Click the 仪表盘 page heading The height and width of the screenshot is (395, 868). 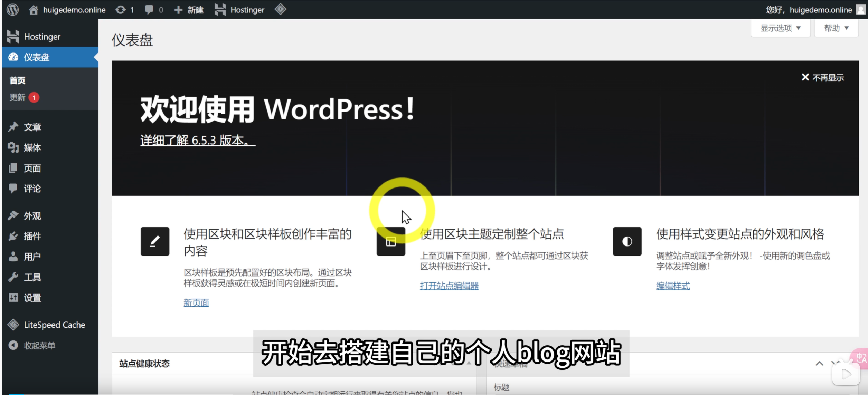tap(132, 40)
